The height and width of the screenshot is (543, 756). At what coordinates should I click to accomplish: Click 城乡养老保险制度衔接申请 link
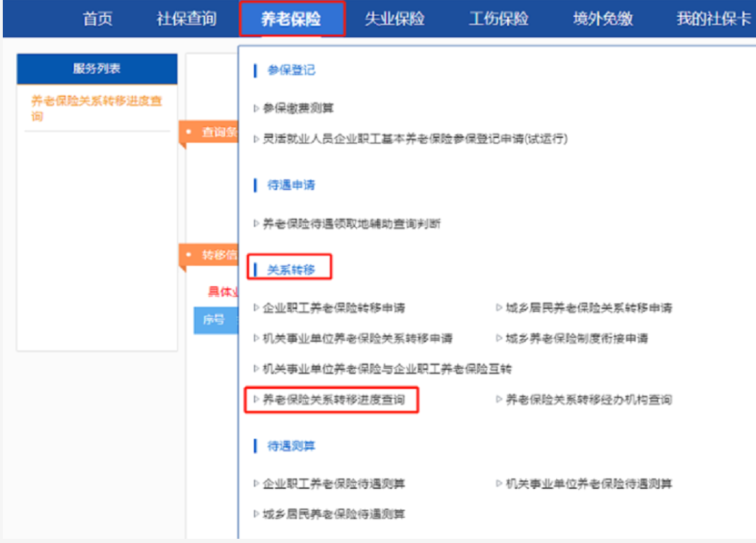click(x=576, y=338)
